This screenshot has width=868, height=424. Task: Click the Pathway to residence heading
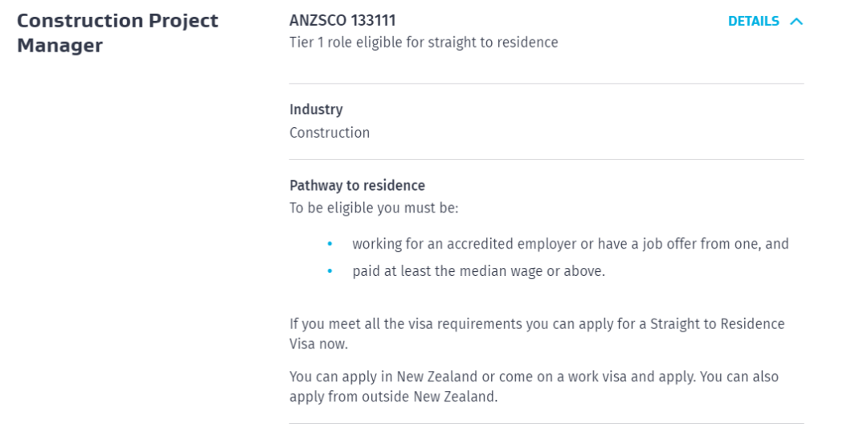[x=357, y=186]
